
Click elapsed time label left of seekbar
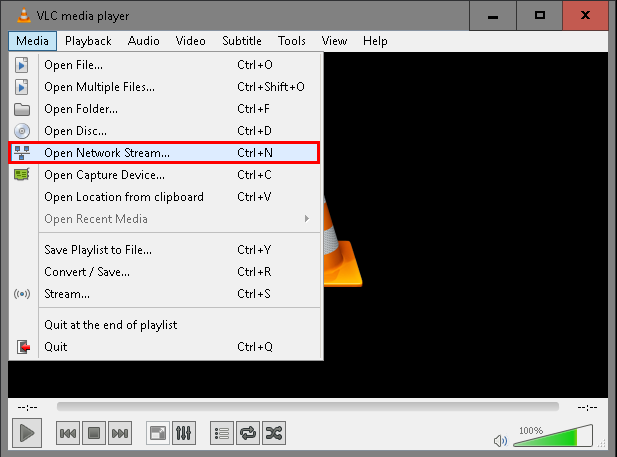(28, 407)
